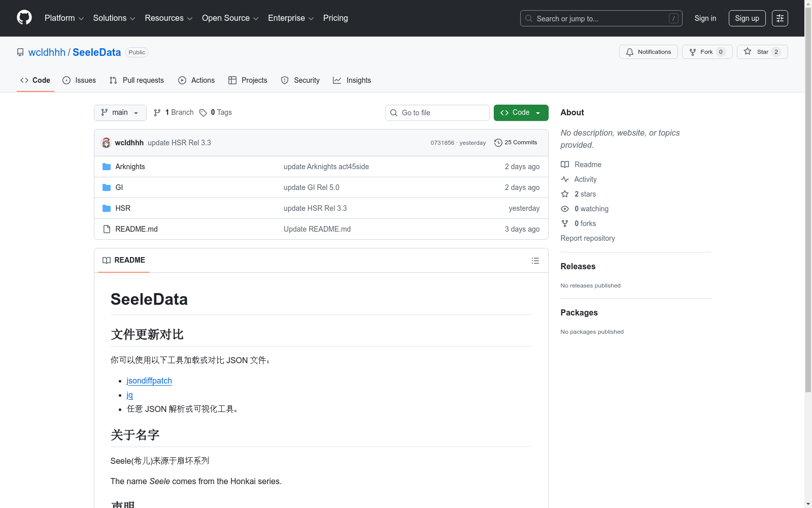Open the jq link in README
The width and height of the screenshot is (812, 508).
[x=130, y=395]
